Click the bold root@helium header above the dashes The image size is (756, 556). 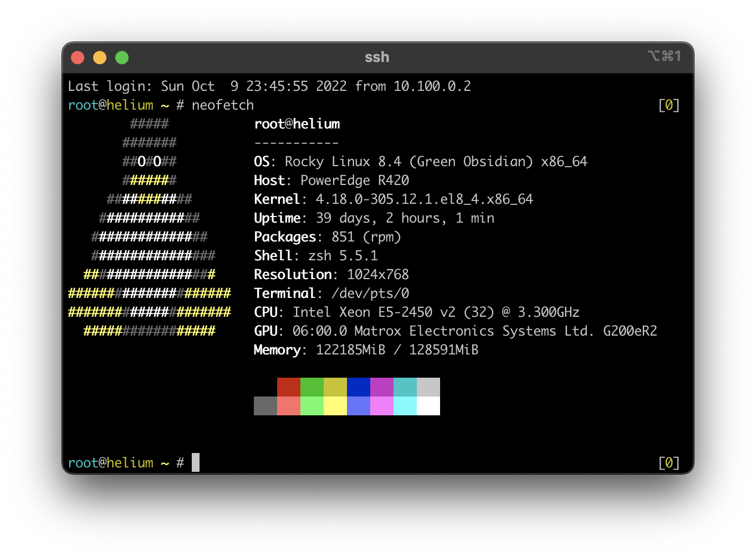[x=297, y=124]
